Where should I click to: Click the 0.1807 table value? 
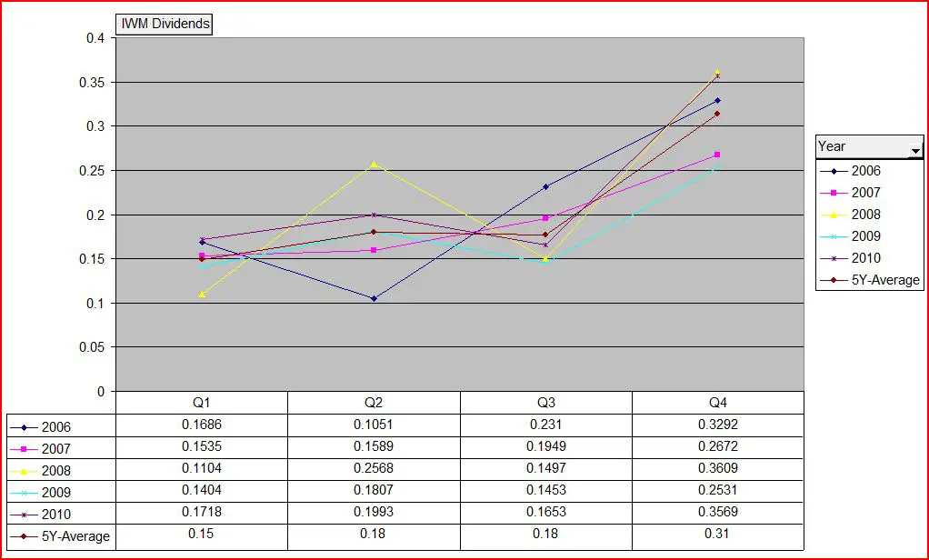(x=374, y=490)
